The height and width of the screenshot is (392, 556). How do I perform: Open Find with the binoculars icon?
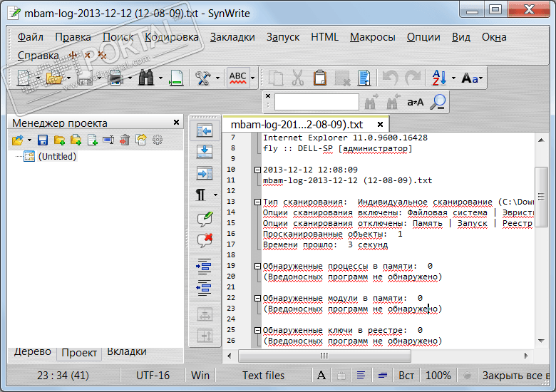146,78
